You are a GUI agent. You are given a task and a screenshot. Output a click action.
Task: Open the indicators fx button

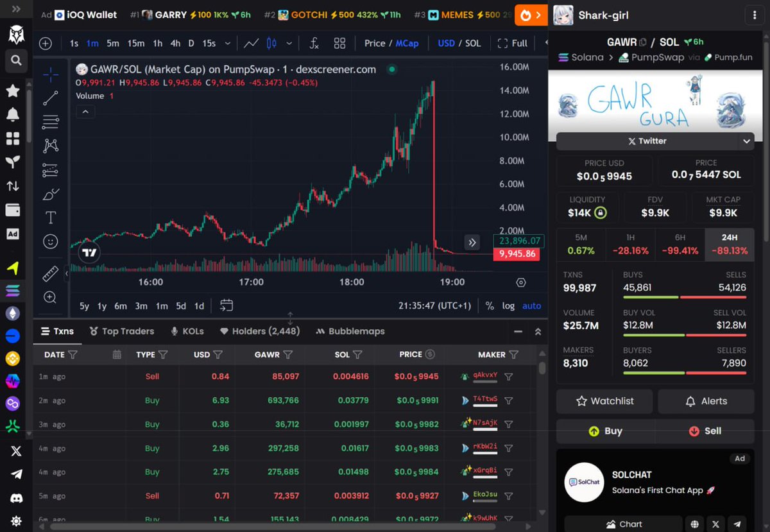tap(314, 43)
